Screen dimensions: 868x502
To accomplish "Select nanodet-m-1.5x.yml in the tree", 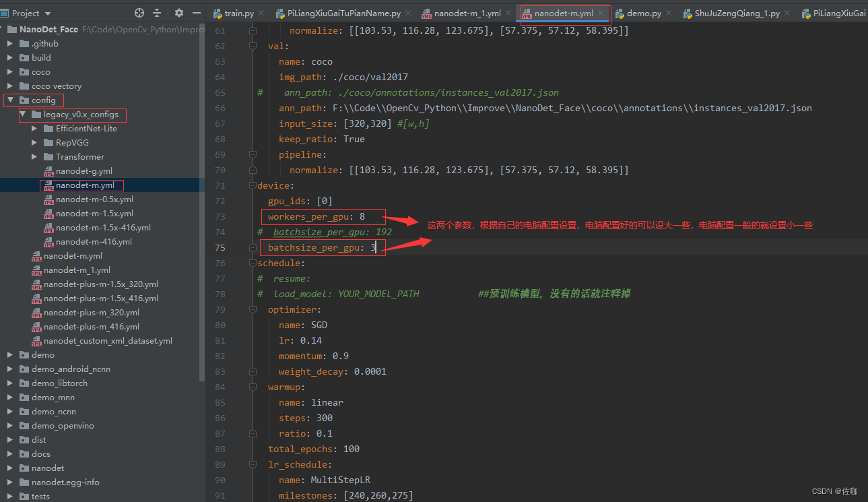I will 94,214.
